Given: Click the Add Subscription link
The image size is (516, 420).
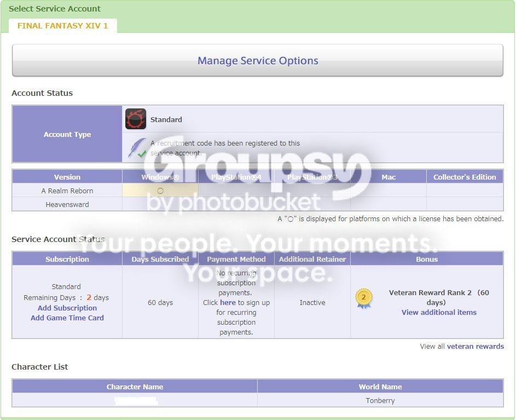Looking at the screenshot, I should (67, 308).
